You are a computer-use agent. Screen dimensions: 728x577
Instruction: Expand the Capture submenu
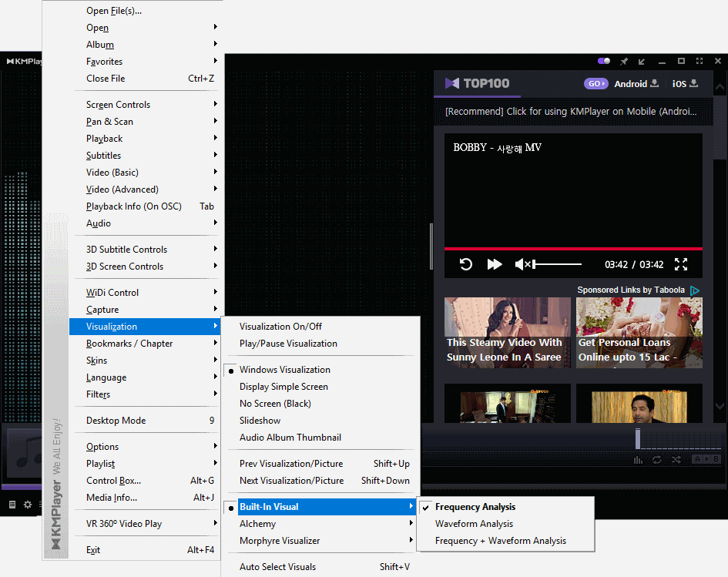[x=145, y=310]
